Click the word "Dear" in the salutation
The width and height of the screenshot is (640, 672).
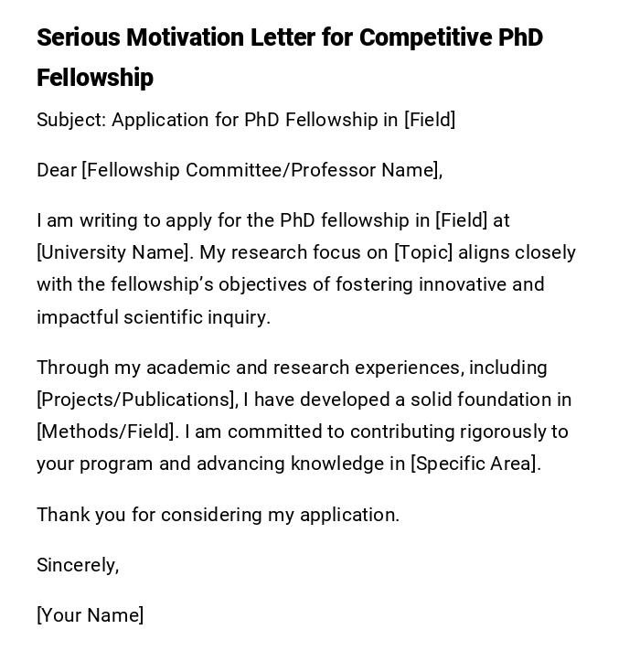click(57, 170)
